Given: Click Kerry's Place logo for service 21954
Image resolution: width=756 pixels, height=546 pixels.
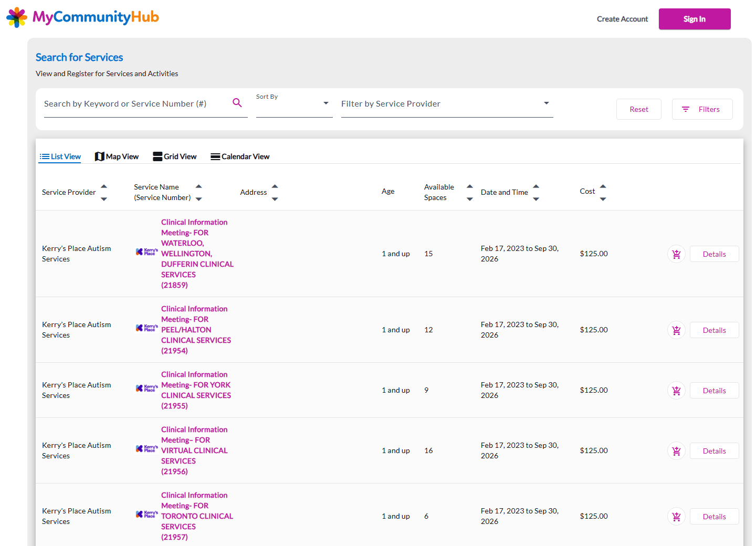Looking at the screenshot, I should (147, 328).
